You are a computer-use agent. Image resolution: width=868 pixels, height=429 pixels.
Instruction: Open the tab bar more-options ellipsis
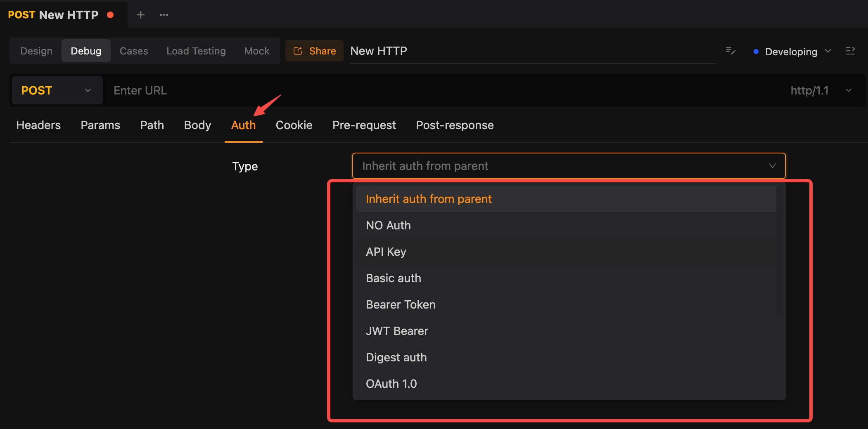[x=164, y=15]
